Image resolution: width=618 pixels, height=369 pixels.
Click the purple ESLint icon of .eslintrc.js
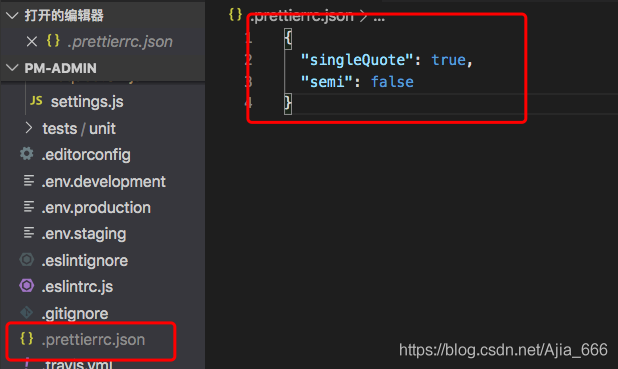(x=27, y=285)
